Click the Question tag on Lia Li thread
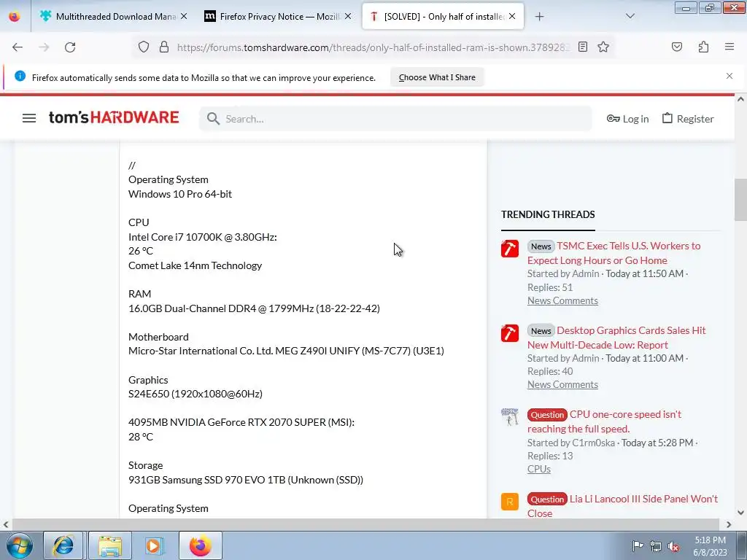 [x=547, y=499]
